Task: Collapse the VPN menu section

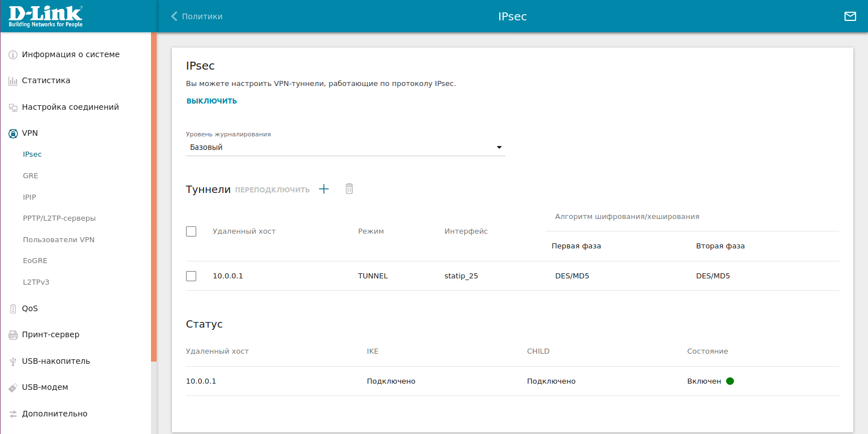Action: (30, 134)
